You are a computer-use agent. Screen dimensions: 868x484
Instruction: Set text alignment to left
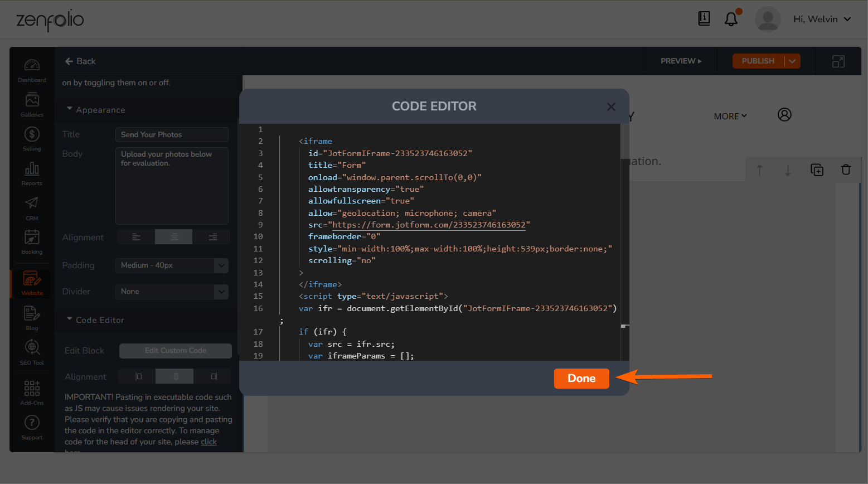136,237
